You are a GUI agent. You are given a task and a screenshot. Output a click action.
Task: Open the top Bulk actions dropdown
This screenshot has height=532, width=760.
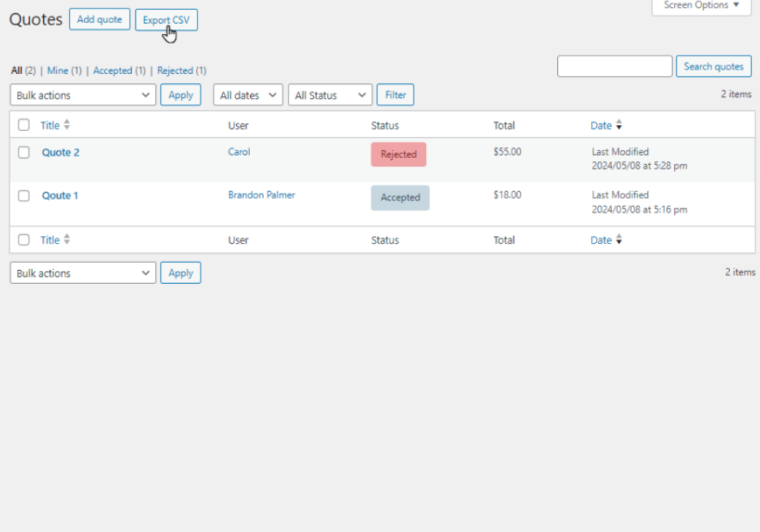83,96
